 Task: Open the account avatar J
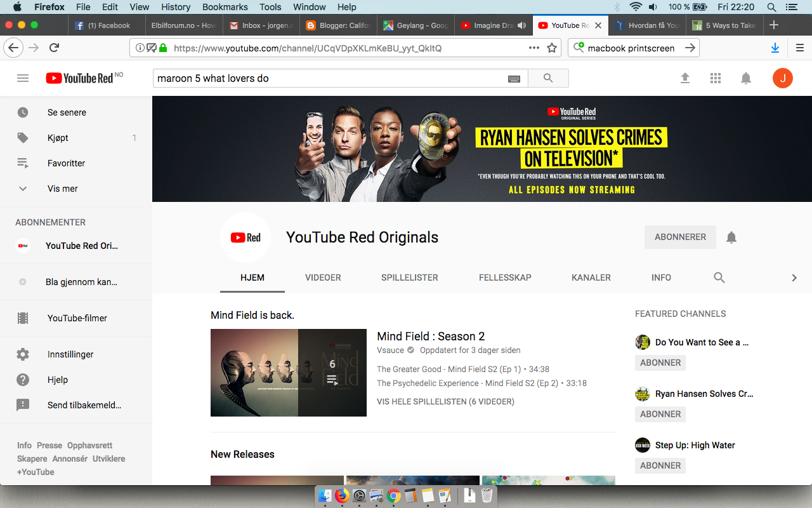783,78
